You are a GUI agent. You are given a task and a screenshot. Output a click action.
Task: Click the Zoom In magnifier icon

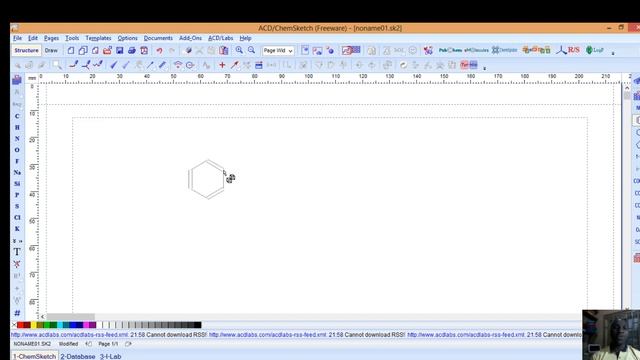click(x=239, y=50)
